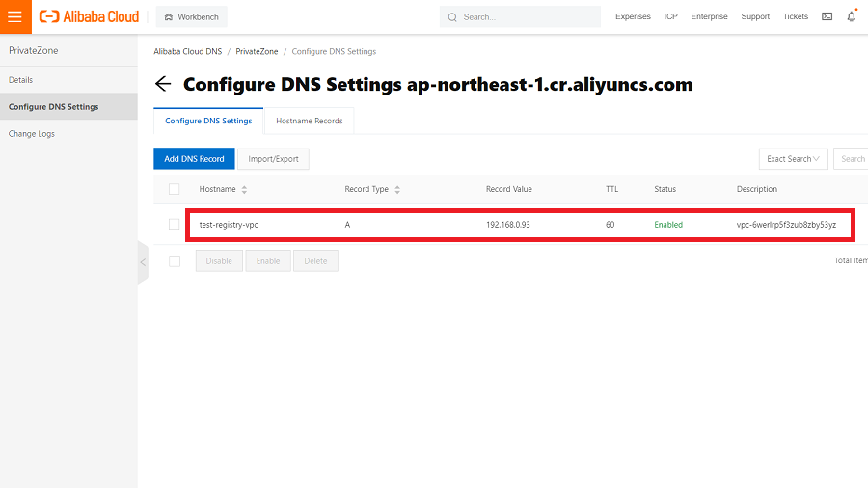Viewport: 868px width, 488px height.
Task: Sort by Record Type column arrows
Action: tap(397, 190)
